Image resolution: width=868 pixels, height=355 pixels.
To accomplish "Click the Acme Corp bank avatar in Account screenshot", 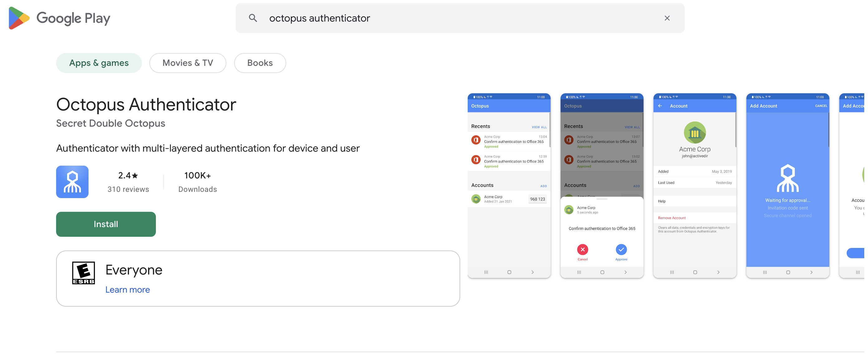I will pos(695,133).
